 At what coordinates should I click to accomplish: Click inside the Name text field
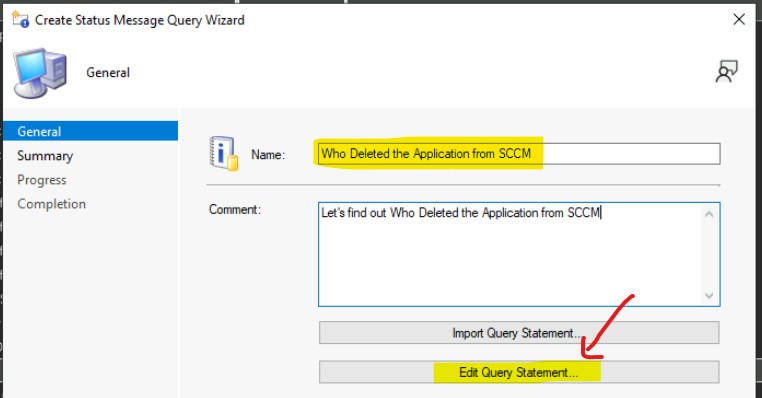[x=519, y=154]
